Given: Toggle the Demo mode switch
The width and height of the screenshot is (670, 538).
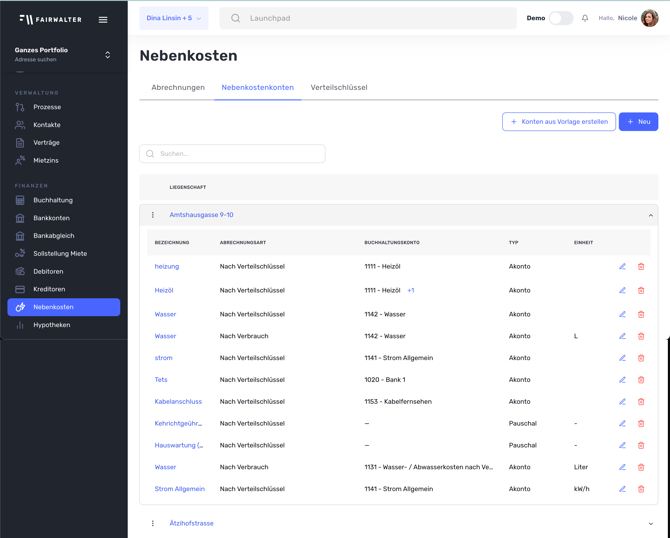Looking at the screenshot, I should [x=561, y=18].
